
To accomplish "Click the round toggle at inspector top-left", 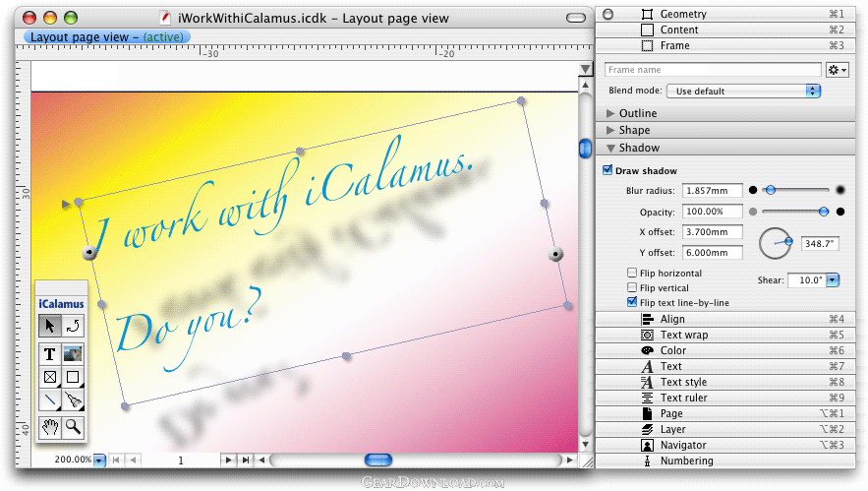I will [x=608, y=14].
